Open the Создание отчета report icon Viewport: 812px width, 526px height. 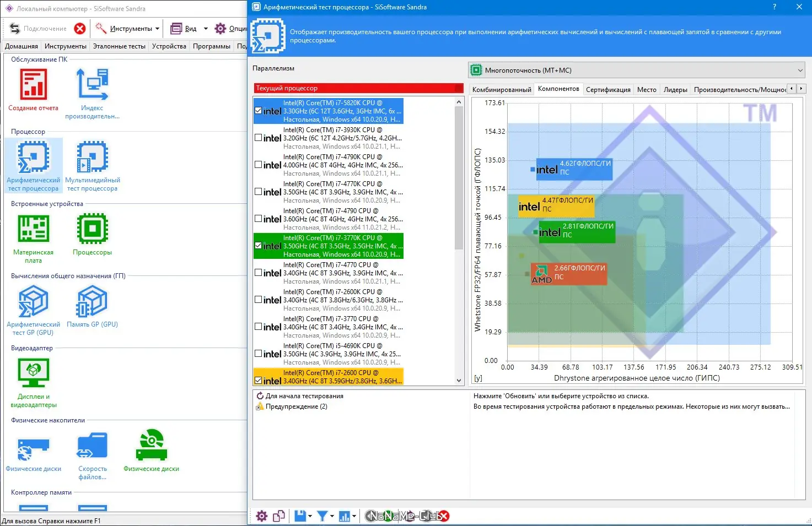click(x=34, y=84)
